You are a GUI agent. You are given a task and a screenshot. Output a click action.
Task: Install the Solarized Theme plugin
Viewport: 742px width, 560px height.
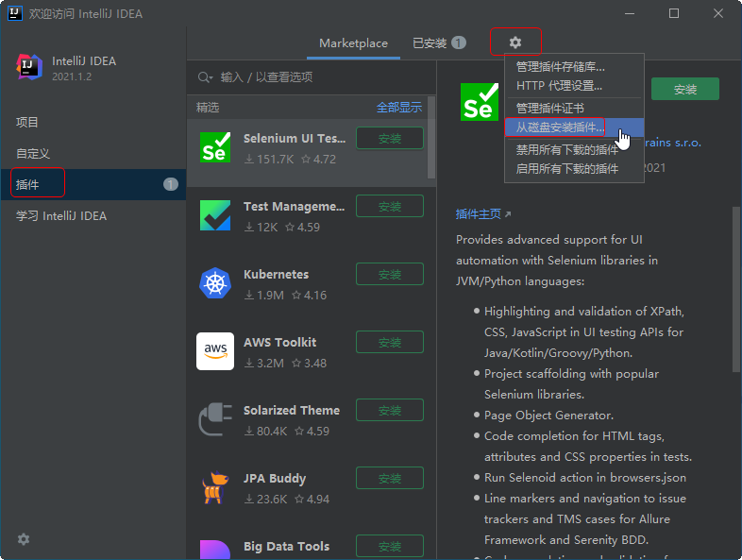(x=390, y=410)
